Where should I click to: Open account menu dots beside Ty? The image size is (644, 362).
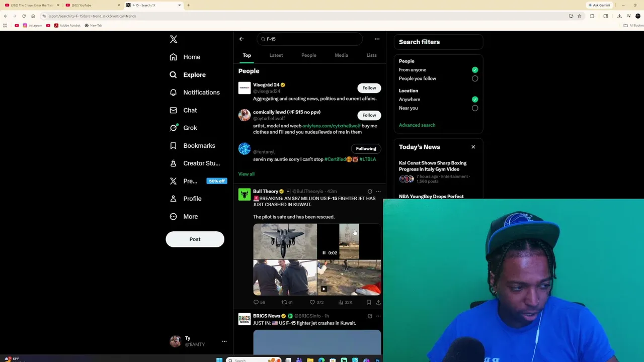(x=224, y=341)
